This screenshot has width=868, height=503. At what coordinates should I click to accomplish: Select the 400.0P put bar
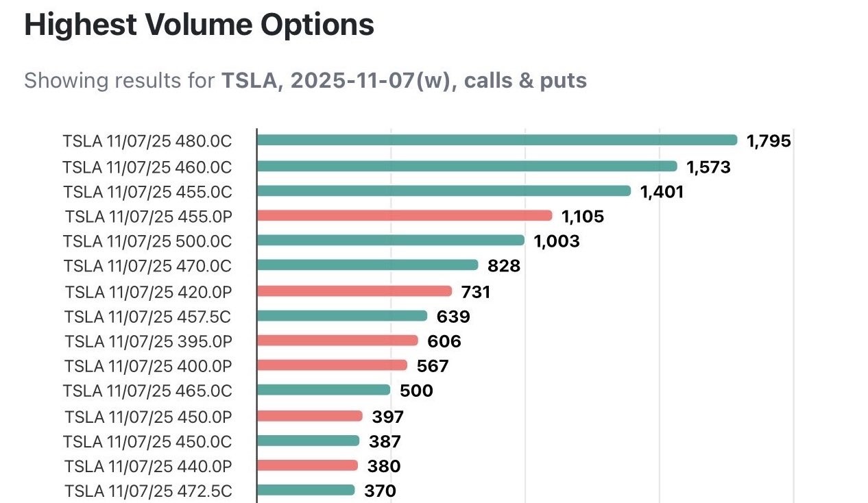point(333,365)
